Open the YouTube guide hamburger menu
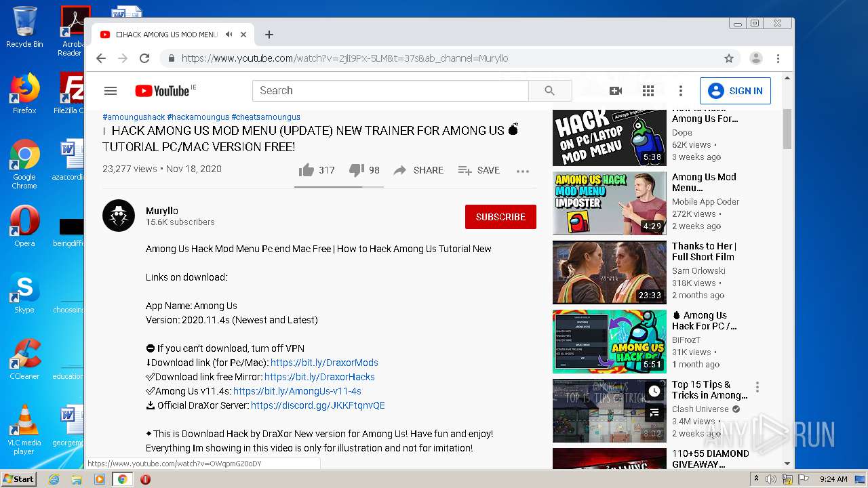The height and width of the screenshot is (488, 868). 111,91
